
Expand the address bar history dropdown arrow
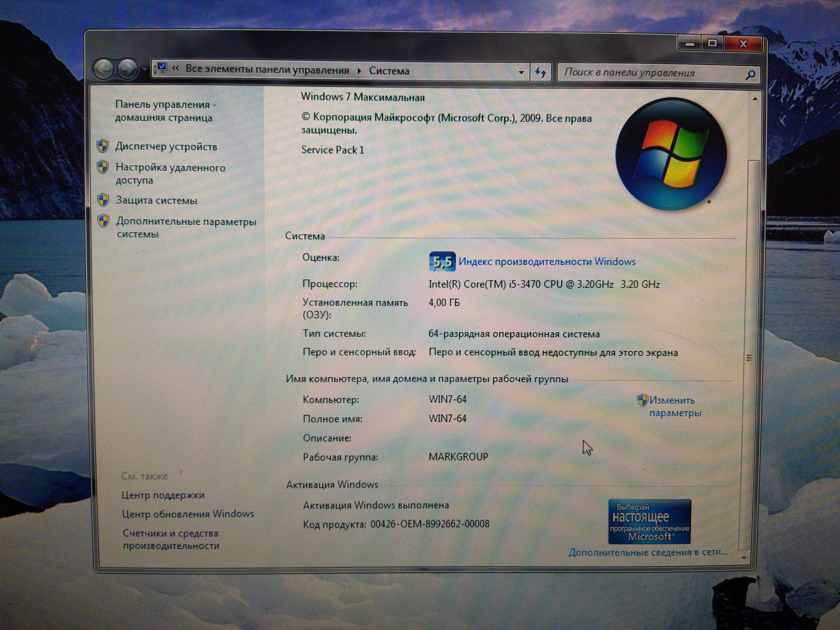[x=521, y=72]
